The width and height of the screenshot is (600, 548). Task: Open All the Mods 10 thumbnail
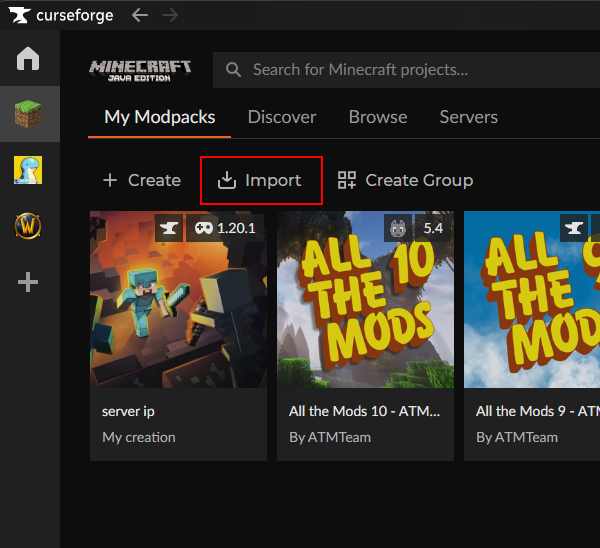[365, 300]
